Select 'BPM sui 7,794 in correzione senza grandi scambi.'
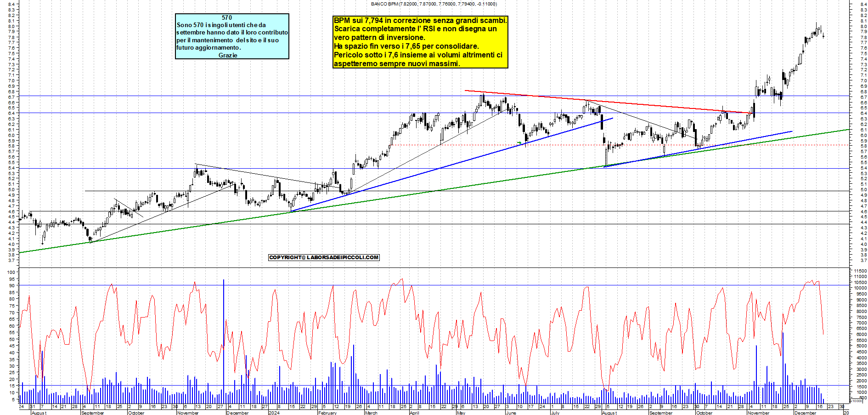The height and width of the screenshot is (415, 868). pos(420,20)
